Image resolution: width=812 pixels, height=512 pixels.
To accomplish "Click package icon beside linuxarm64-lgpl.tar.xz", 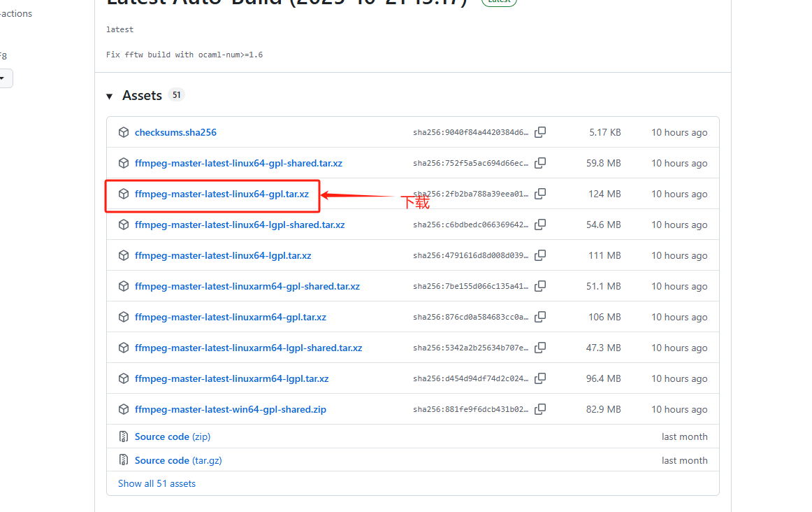I will [123, 379].
